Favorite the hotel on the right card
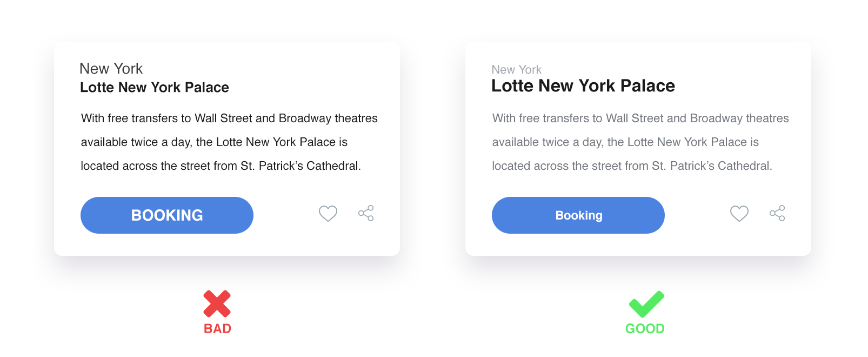 pyautogui.click(x=739, y=214)
